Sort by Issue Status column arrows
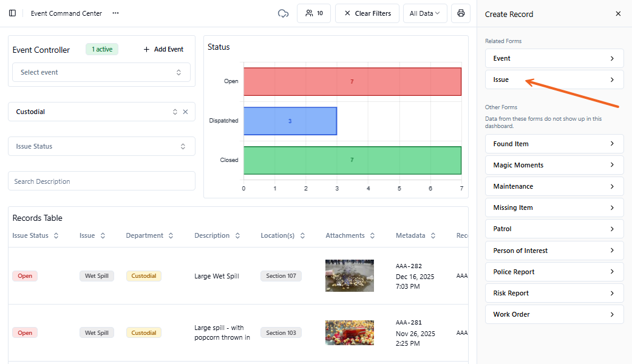632x364 pixels. [x=56, y=235]
